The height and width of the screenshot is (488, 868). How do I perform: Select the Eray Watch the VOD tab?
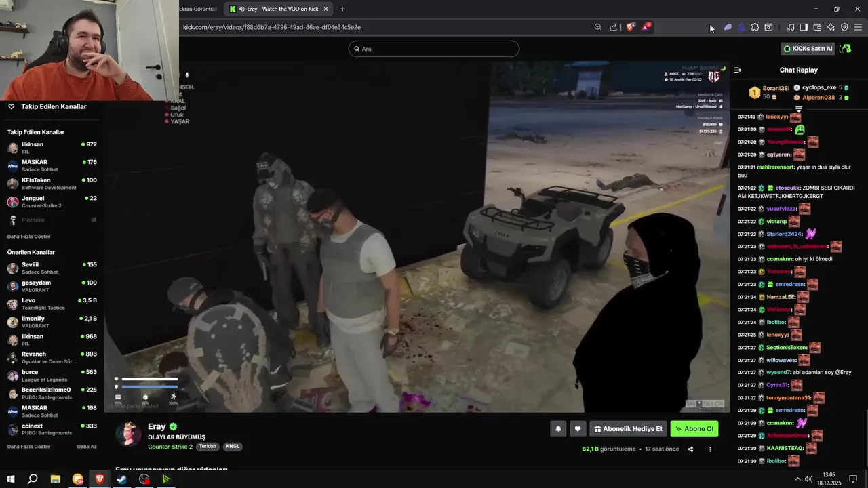(279, 9)
